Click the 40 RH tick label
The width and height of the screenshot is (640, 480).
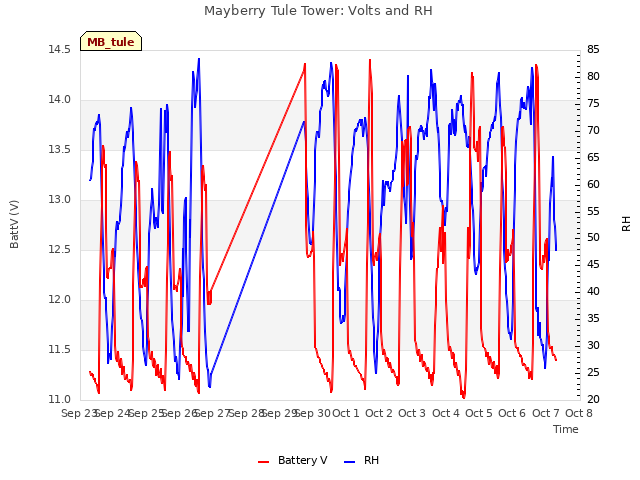coord(593,292)
